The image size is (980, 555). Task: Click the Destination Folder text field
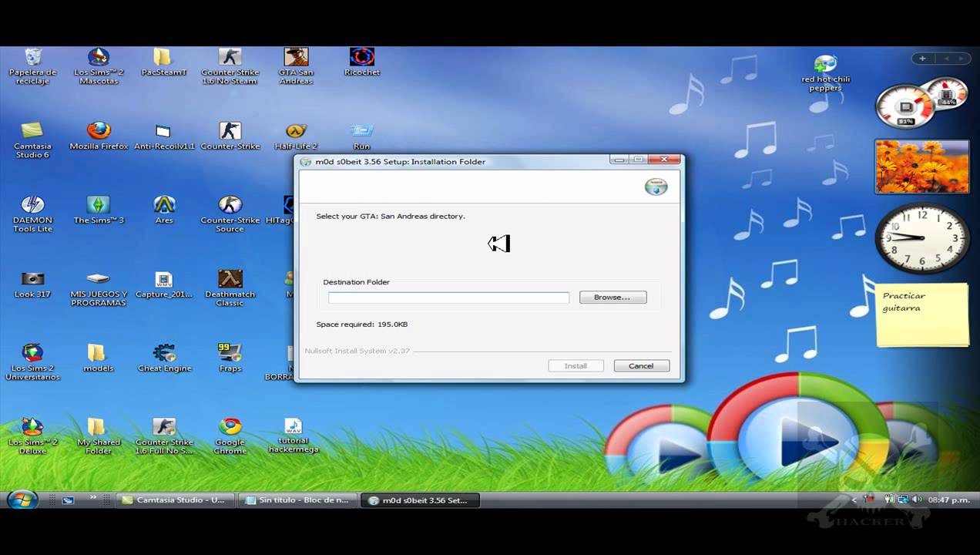tap(448, 298)
